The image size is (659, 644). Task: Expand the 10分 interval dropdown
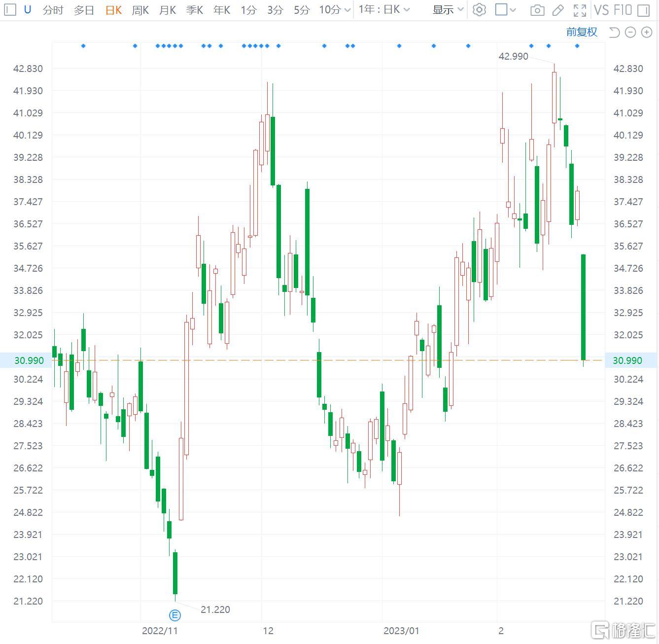pyautogui.click(x=335, y=10)
